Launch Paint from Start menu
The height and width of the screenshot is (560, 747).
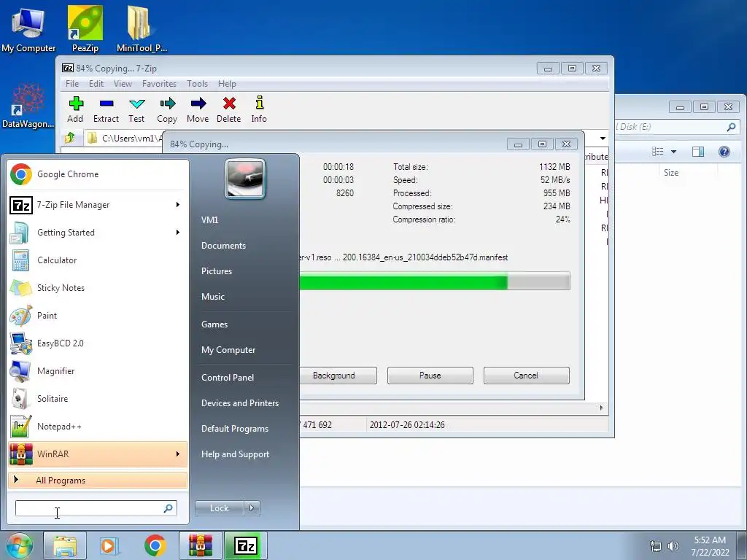coord(98,315)
